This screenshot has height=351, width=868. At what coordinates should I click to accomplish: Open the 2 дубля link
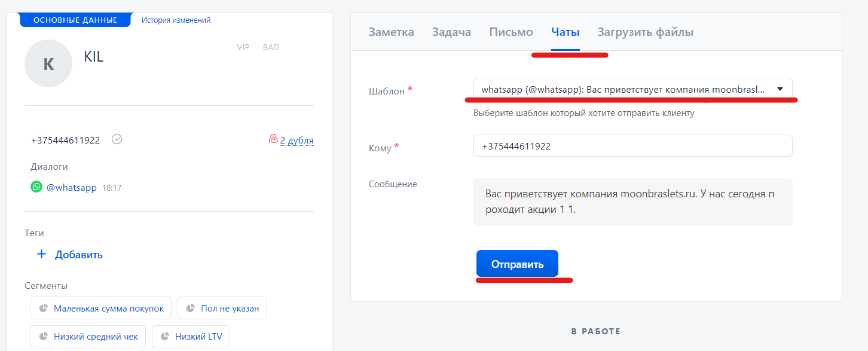297,141
